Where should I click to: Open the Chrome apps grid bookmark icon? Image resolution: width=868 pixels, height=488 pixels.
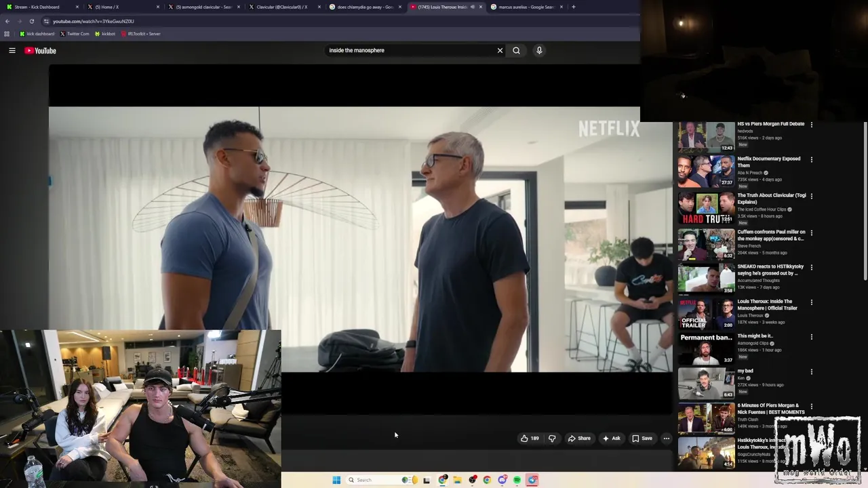pos(7,33)
